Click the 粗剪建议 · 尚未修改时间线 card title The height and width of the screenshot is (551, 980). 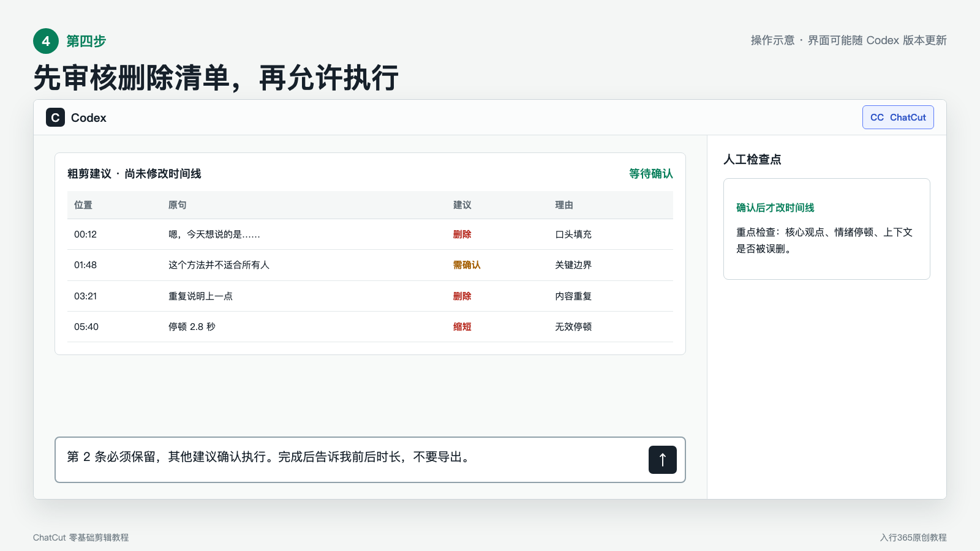click(134, 174)
